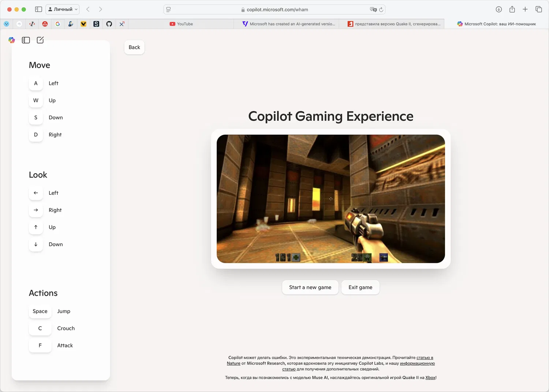
Task: Click the C key for Crouch
Action: 40,328
